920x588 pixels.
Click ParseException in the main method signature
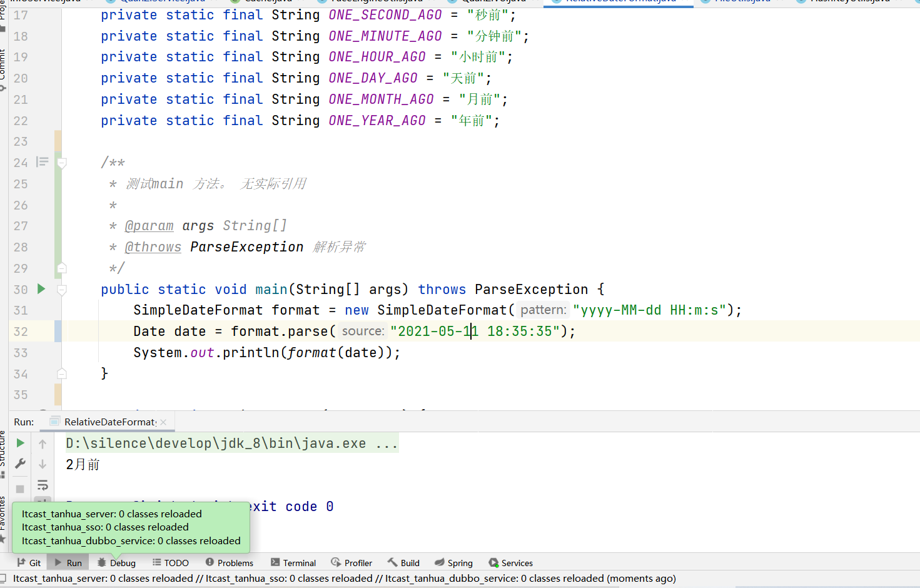tap(531, 289)
